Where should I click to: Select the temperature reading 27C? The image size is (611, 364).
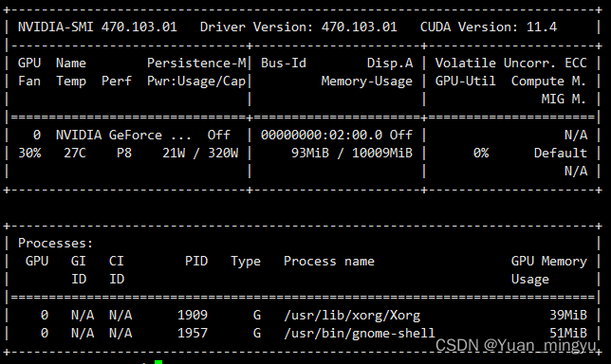point(75,153)
